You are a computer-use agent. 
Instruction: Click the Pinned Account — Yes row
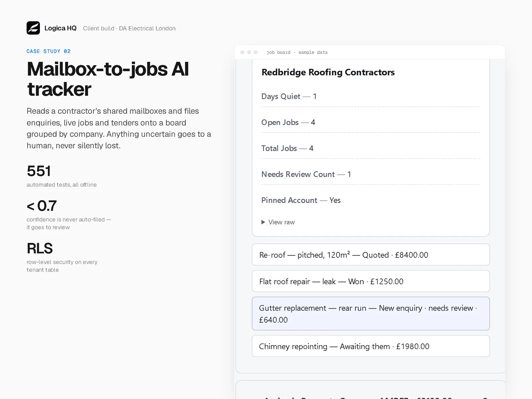pyautogui.click(x=371, y=200)
